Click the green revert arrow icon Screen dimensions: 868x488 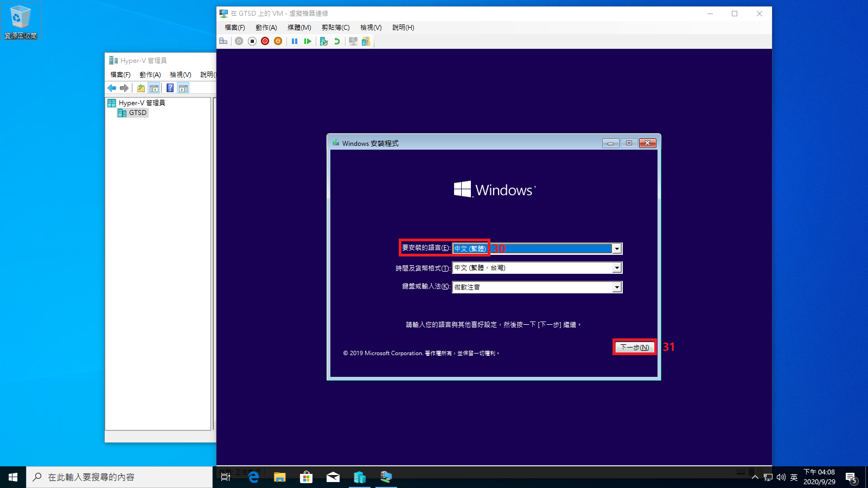pos(337,41)
